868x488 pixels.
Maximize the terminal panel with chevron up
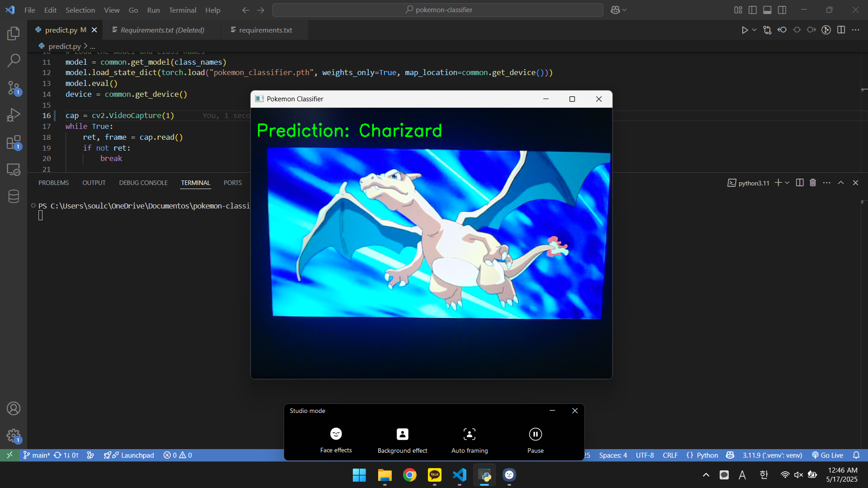[841, 183]
